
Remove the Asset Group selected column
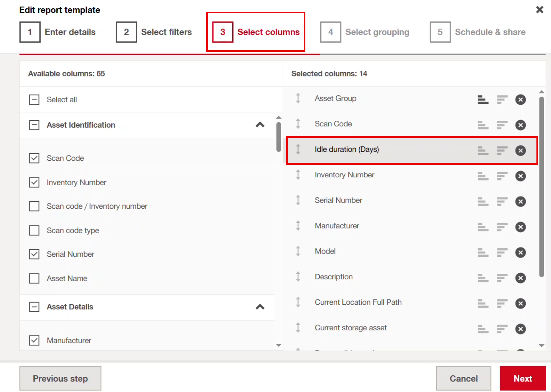coord(520,100)
